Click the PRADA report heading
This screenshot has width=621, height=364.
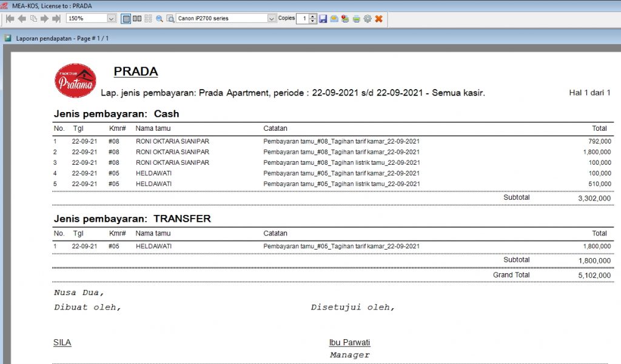tap(136, 71)
